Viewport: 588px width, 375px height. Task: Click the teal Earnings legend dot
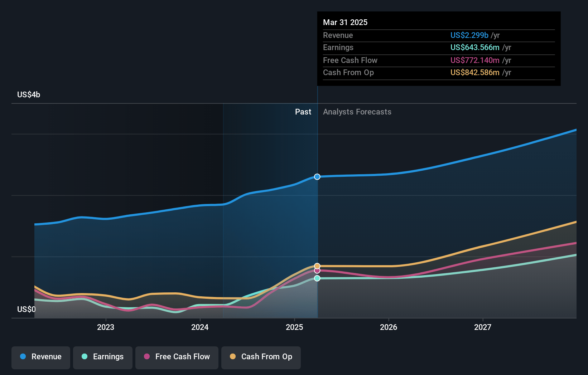click(85, 356)
